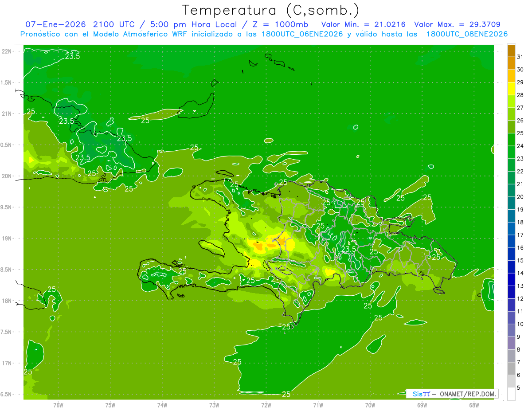The height and width of the screenshot is (411, 532).
Task: Click the "75W" longitude axis label
Action: coord(110,405)
